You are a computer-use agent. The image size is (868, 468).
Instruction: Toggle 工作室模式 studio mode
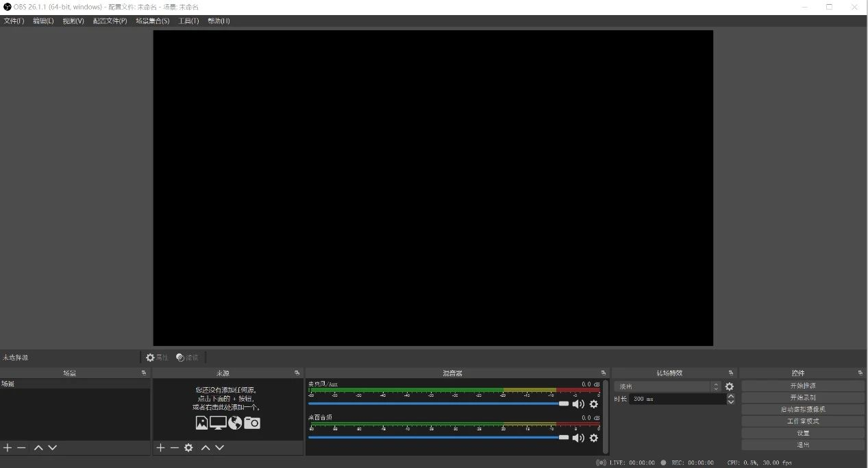pos(803,421)
